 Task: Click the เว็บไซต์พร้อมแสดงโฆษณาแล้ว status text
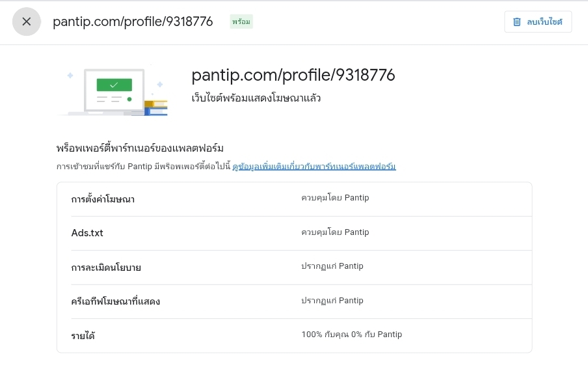256,98
